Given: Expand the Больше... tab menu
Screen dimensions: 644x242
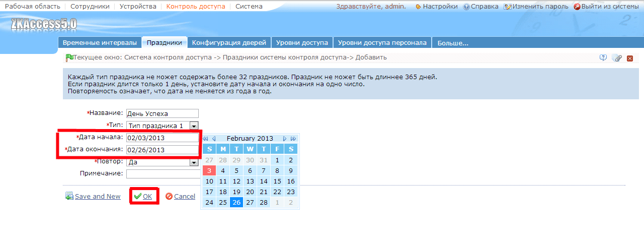Looking at the screenshot, I should point(453,43).
